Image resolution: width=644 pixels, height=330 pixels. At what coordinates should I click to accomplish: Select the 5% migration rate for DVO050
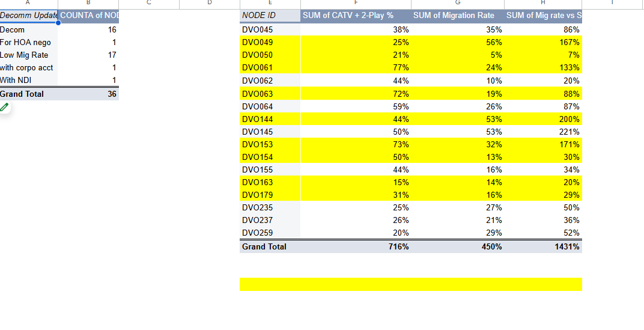click(458, 55)
